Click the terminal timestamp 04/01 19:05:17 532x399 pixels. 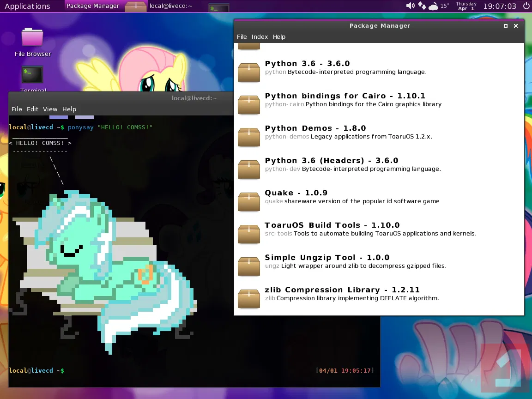pos(345,370)
